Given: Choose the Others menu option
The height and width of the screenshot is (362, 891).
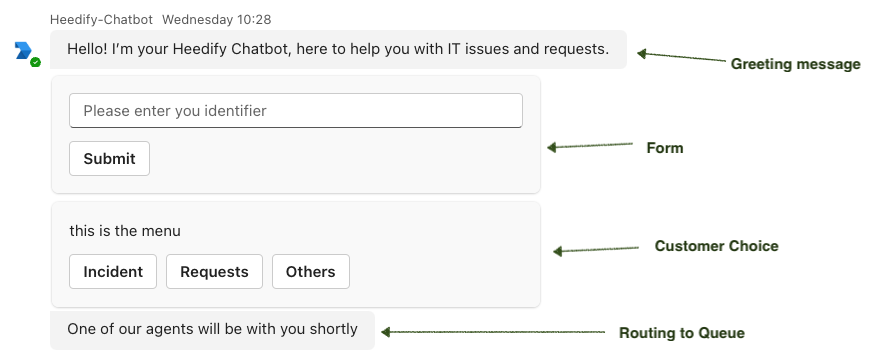Looking at the screenshot, I should 310,272.
